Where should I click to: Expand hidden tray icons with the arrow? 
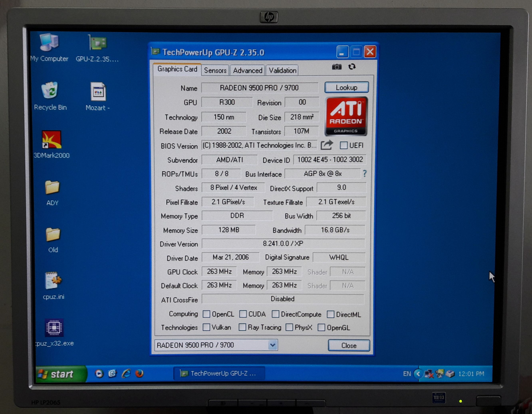click(418, 373)
